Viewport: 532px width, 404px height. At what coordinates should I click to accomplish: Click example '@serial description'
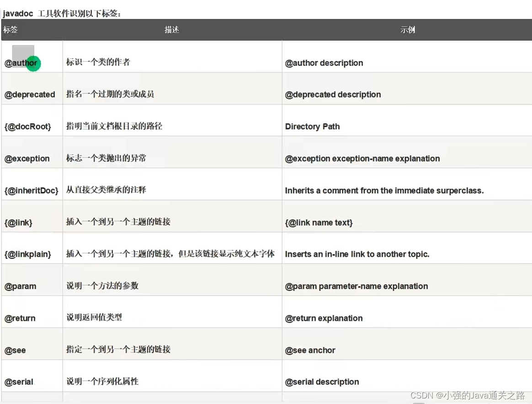click(x=322, y=382)
